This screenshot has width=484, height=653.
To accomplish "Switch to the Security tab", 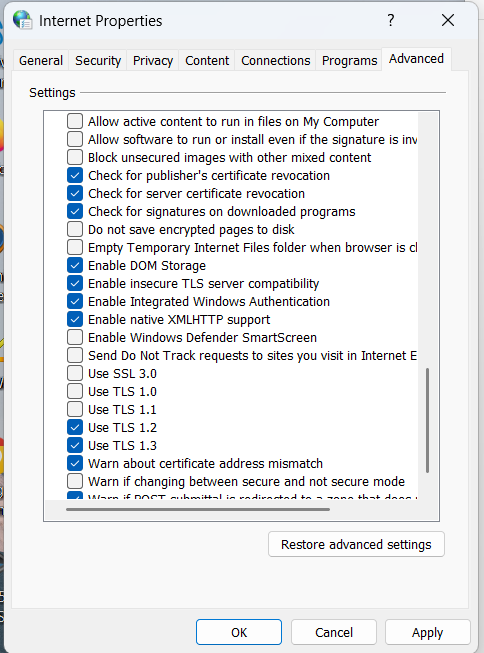I will coord(98,61).
